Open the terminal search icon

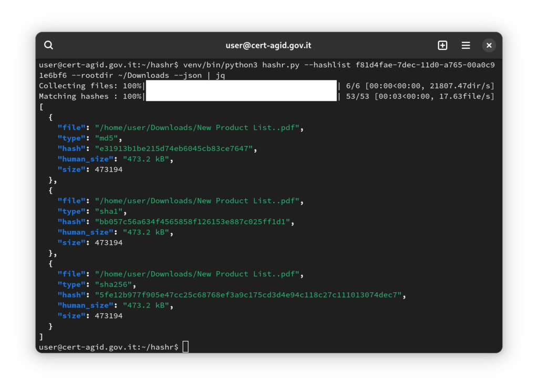click(x=49, y=45)
